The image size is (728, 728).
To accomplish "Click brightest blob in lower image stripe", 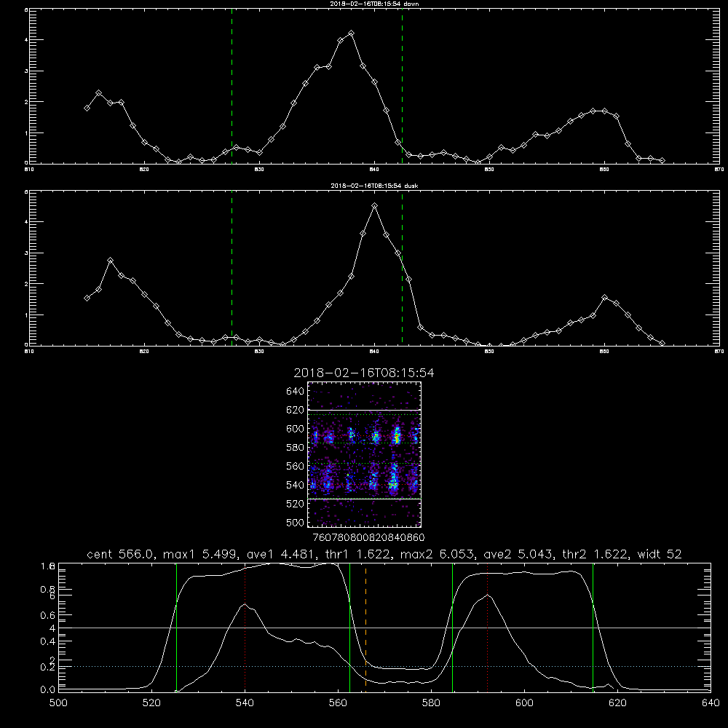I will click(x=394, y=483).
